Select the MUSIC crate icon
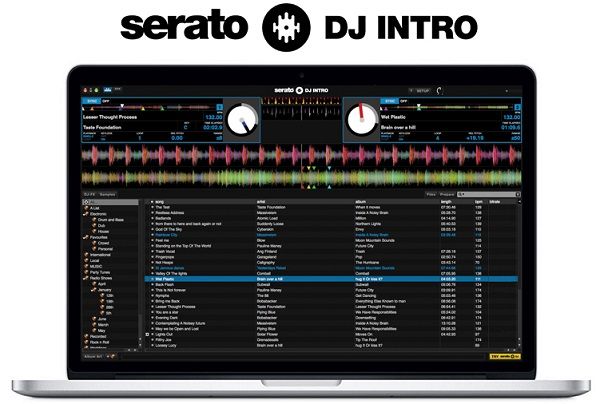 pyautogui.click(x=86, y=266)
